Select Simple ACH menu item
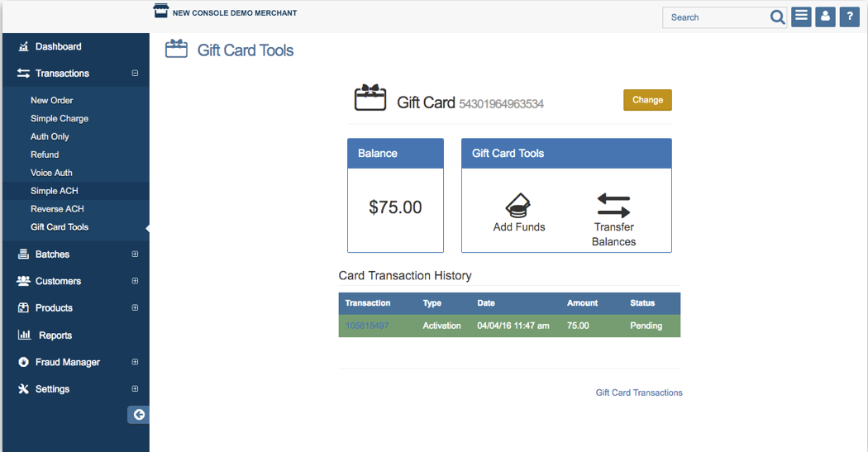This screenshot has width=868, height=452. coord(55,191)
